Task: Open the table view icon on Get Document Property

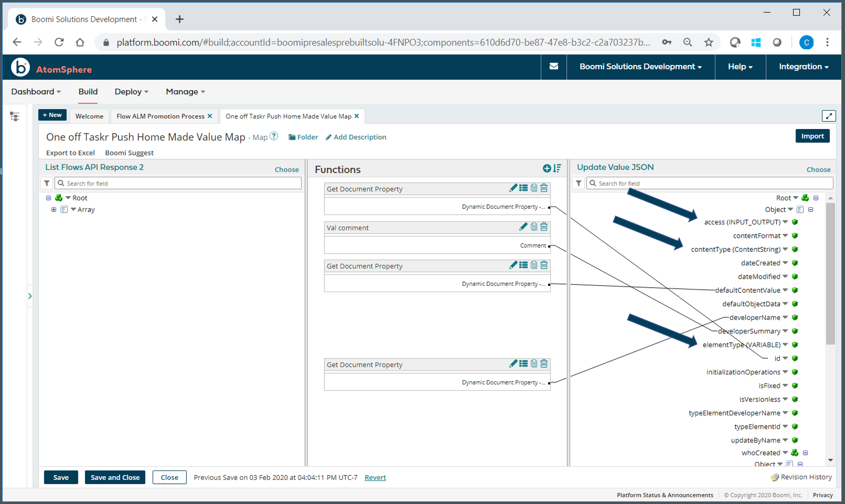Action: click(x=523, y=188)
